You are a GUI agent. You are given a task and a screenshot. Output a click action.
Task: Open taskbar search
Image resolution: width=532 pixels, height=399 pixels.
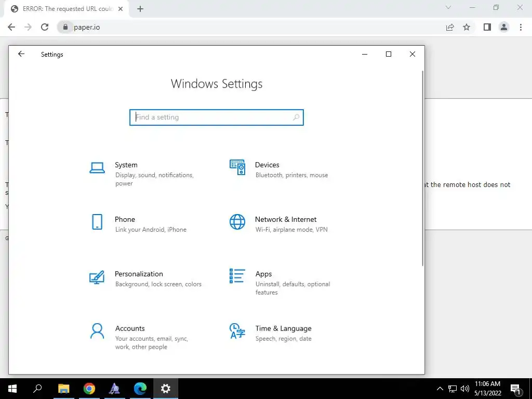point(37,389)
